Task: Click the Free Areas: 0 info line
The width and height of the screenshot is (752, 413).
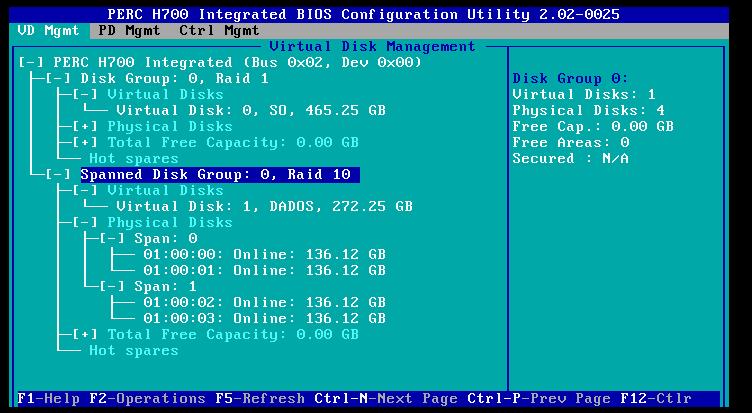Action: click(570, 142)
